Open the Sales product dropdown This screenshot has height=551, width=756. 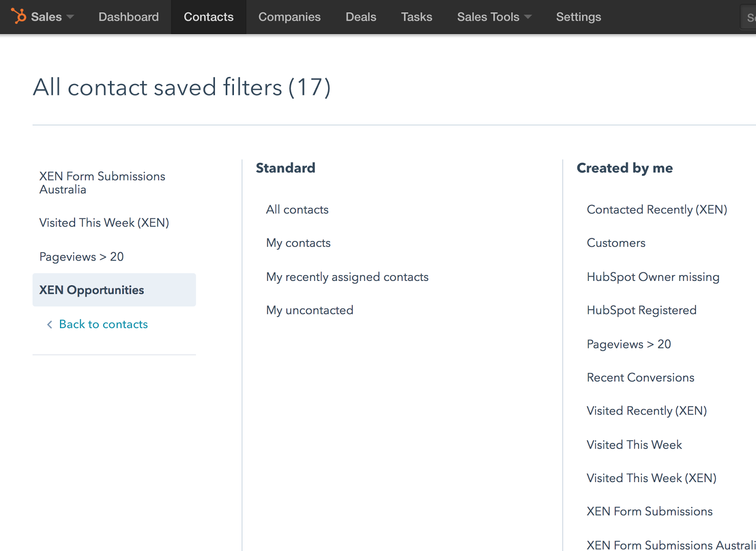pos(45,17)
